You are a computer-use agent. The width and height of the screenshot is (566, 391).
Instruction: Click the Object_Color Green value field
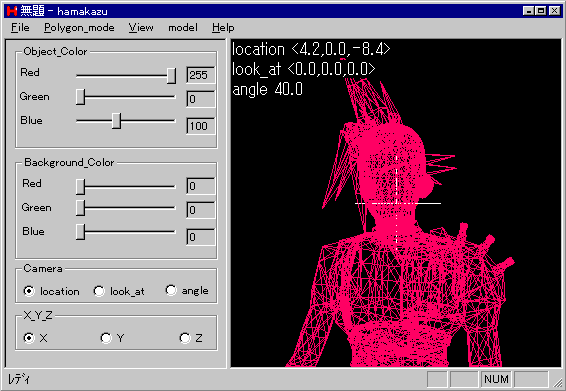click(x=201, y=99)
